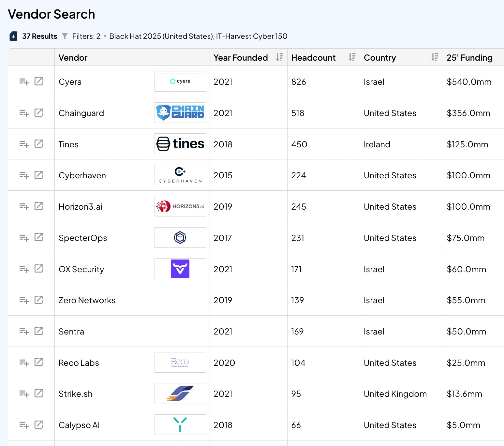Click the Filters: 2 label
Viewport: 504px width, 446px height.
[x=86, y=36]
